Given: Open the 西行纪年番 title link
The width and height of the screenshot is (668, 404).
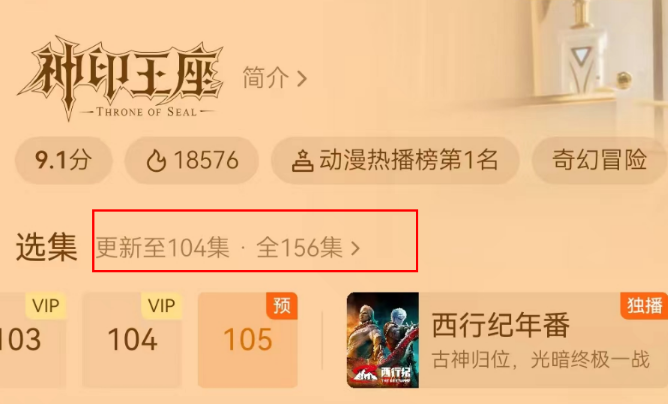Looking at the screenshot, I should (x=501, y=325).
